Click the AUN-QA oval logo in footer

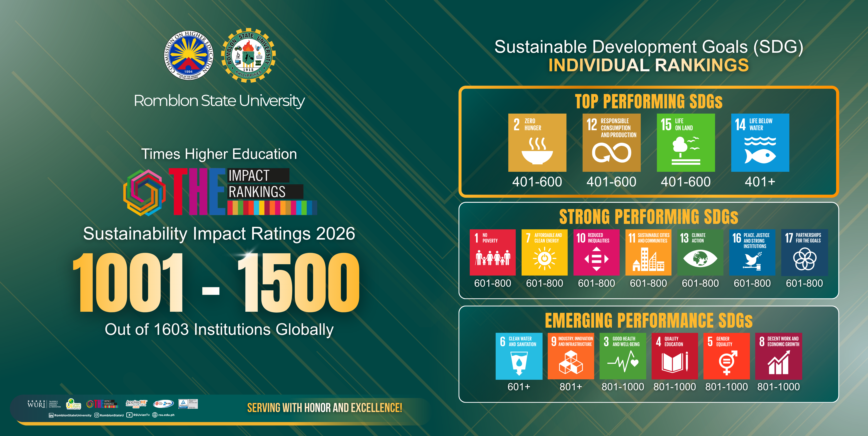tap(163, 404)
